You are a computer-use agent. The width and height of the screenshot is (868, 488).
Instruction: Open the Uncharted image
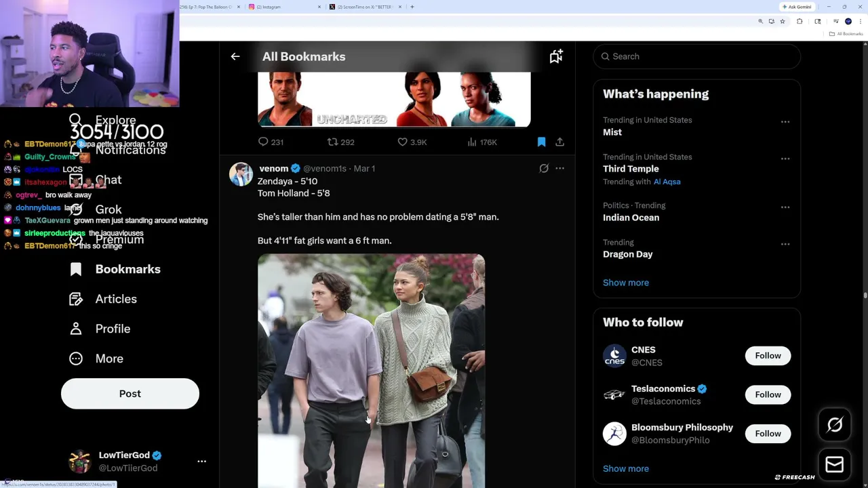394,100
